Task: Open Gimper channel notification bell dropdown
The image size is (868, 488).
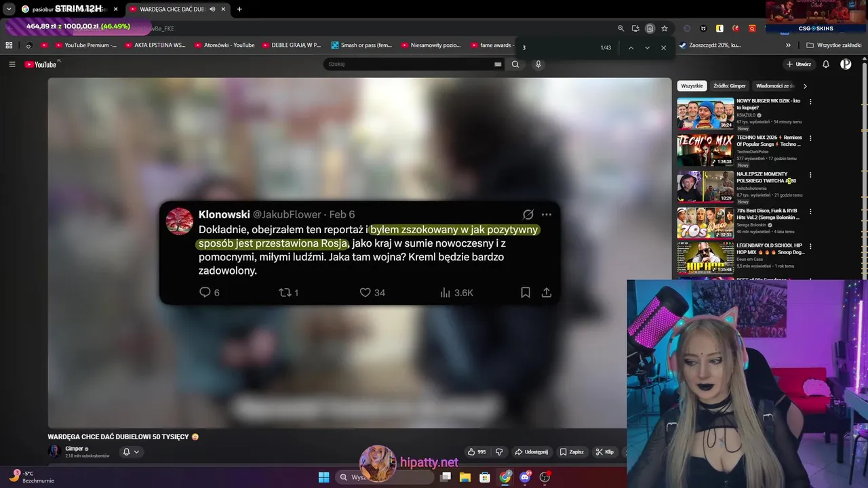Action: coord(131,452)
